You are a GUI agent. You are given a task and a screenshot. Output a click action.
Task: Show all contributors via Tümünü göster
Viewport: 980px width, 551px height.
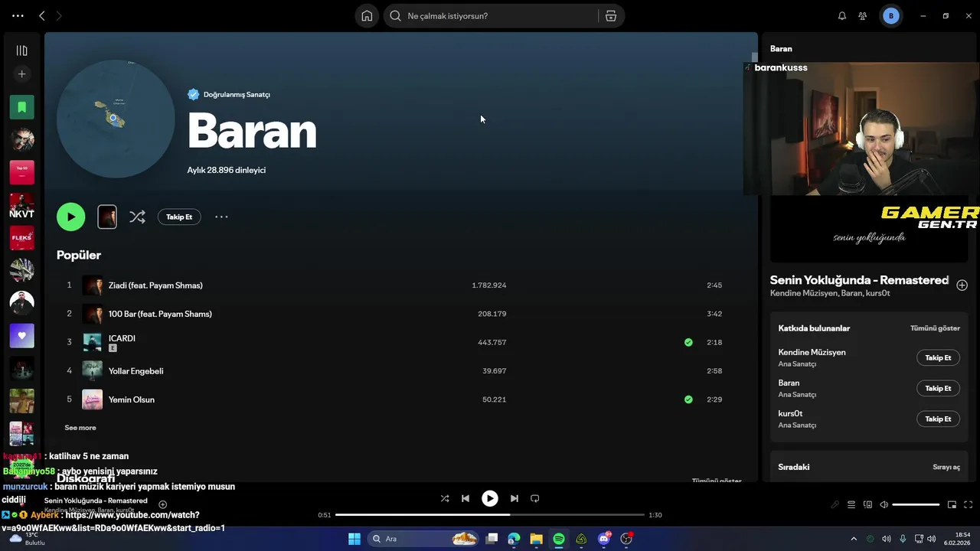tap(935, 328)
